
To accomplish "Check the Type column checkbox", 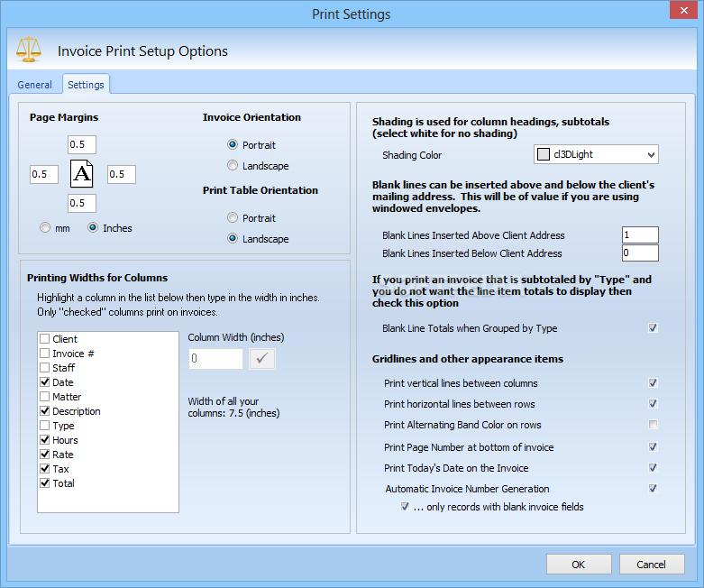I will pos(45,425).
